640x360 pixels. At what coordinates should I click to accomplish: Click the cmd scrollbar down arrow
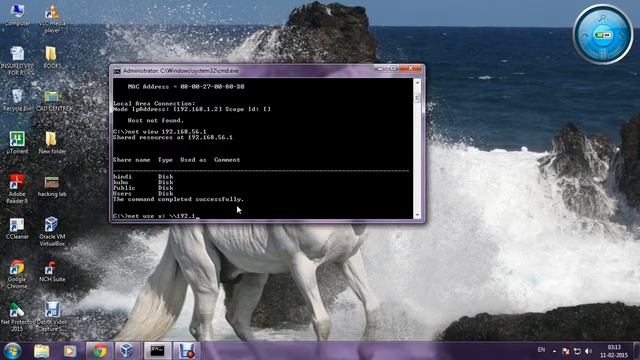click(x=417, y=215)
